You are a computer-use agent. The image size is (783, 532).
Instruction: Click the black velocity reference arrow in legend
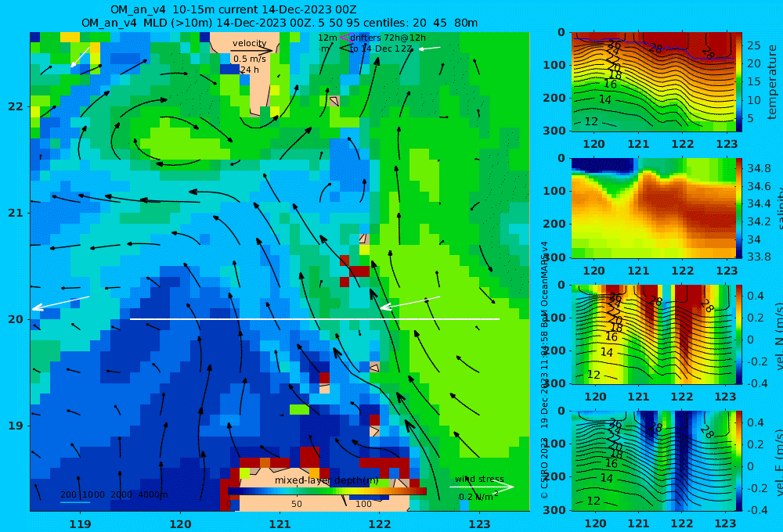(252, 50)
